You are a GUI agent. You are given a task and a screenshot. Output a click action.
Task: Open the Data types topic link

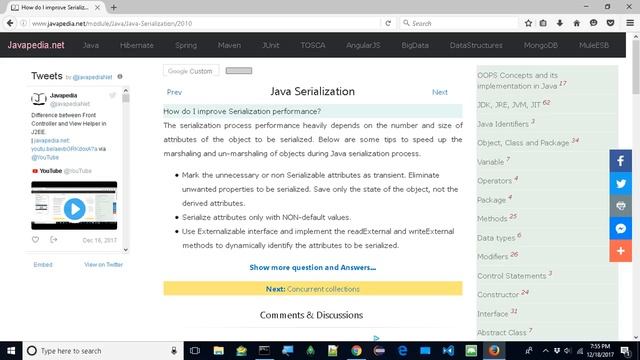pos(496,238)
